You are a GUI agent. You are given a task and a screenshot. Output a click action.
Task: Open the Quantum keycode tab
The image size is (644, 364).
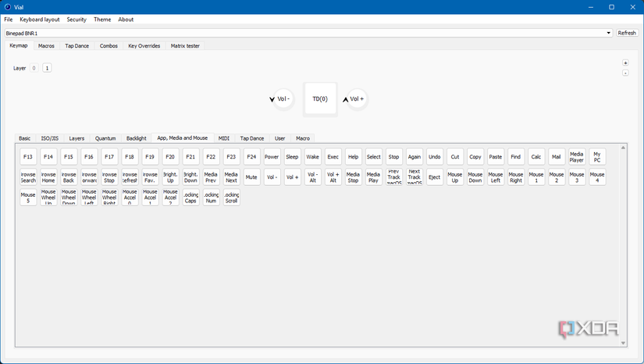pyautogui.click(x=105, y=138)
